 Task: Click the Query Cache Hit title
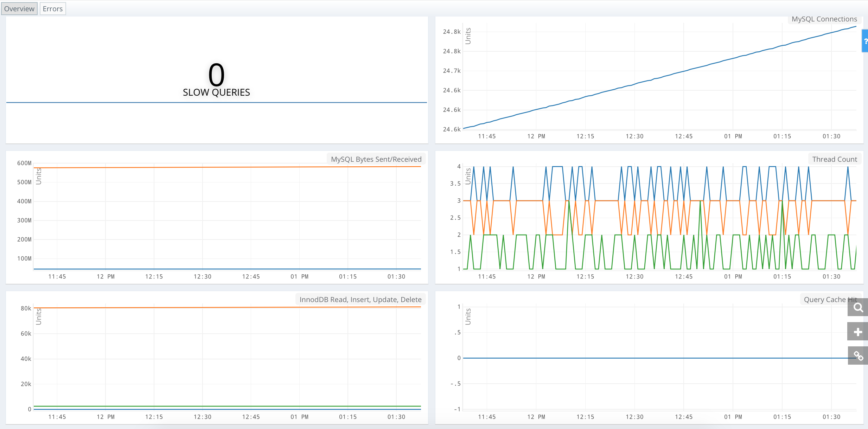[830, 300]
